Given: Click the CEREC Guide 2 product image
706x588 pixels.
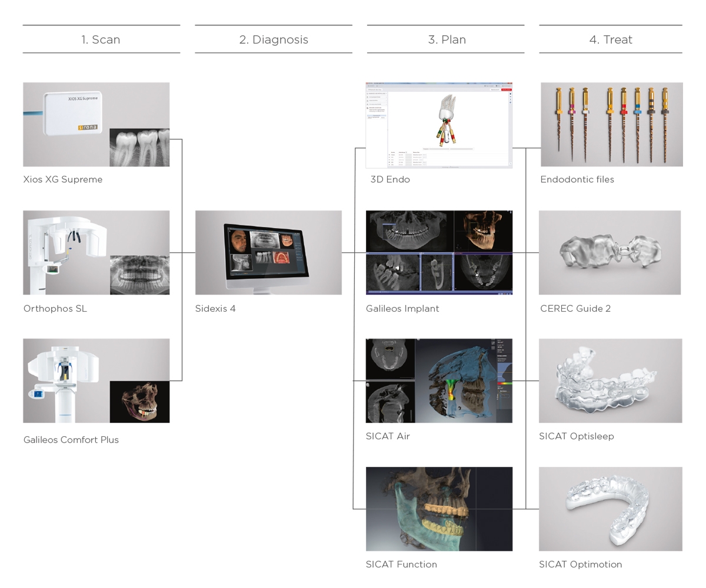Looking at the screenshot, I should 610,253.
